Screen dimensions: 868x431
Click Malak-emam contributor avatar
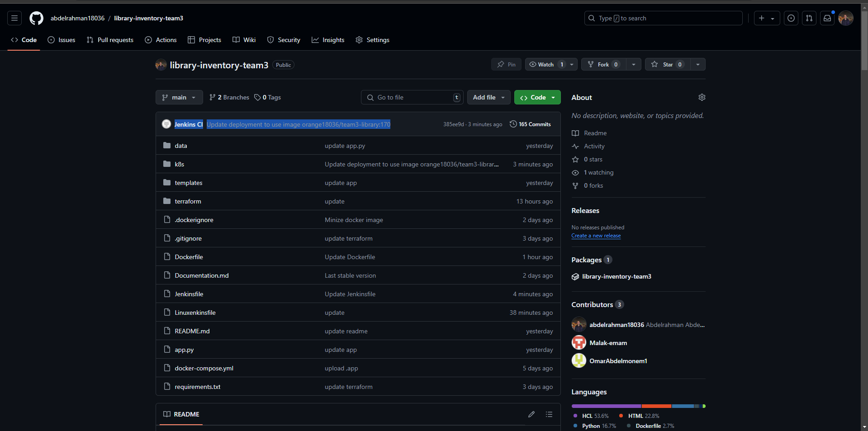(x=579, y=343)
